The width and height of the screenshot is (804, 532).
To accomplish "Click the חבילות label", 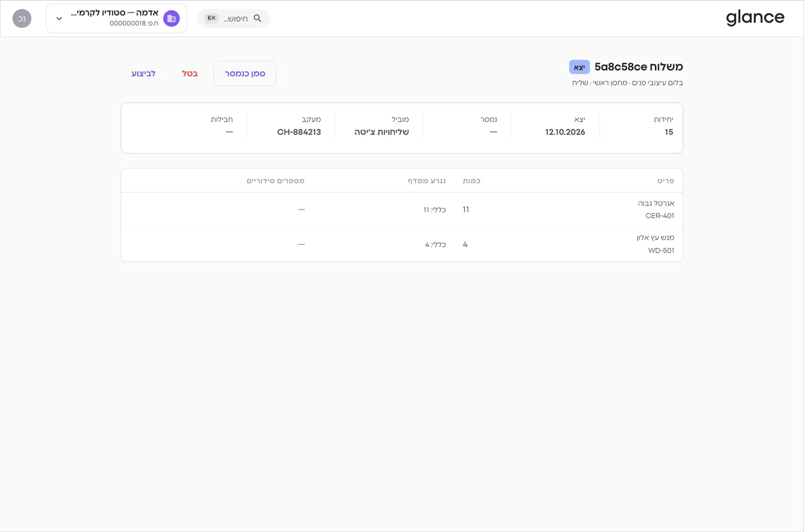I will (x=222, y=119).
